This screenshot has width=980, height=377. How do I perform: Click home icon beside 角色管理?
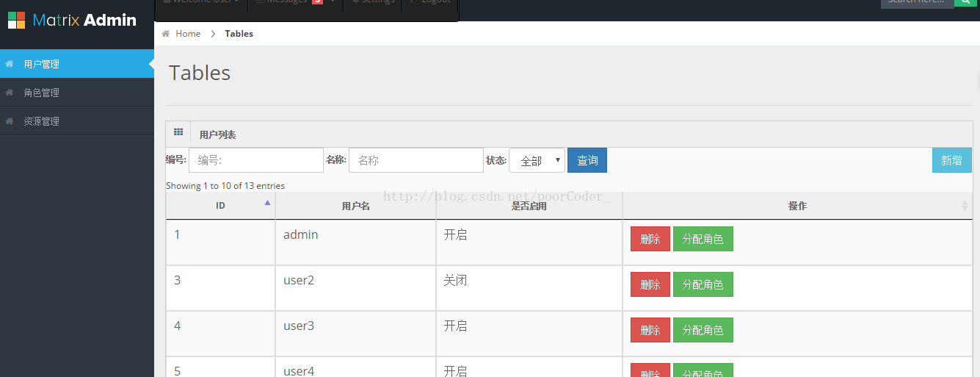point(10,93)
